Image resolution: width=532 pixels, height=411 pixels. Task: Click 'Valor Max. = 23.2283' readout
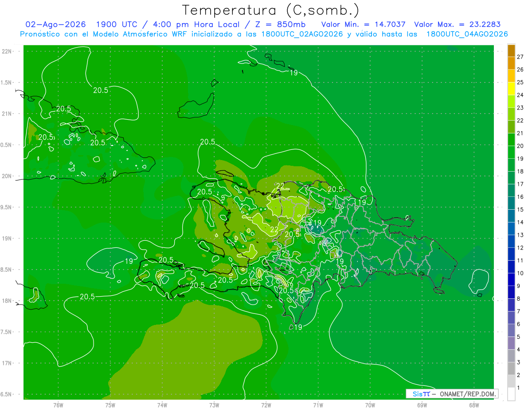pos(457,24)
